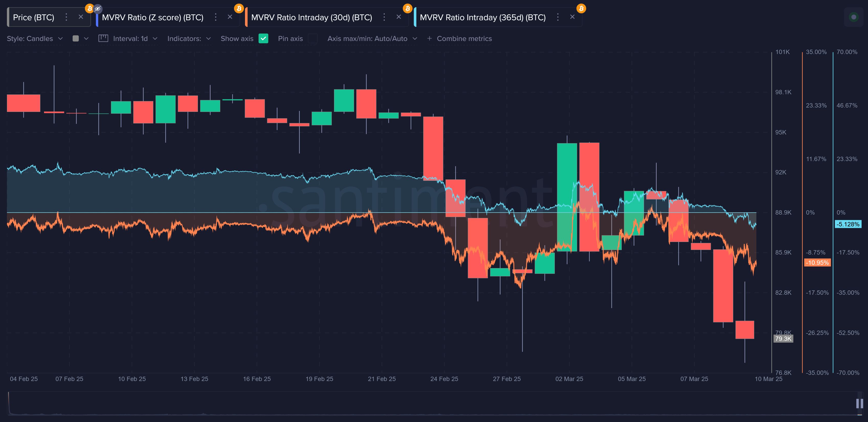Screen dimensions: 868x422
Task: Select the MVRV Ratio Intraday (30d) tab
Action: coord(311,18)
